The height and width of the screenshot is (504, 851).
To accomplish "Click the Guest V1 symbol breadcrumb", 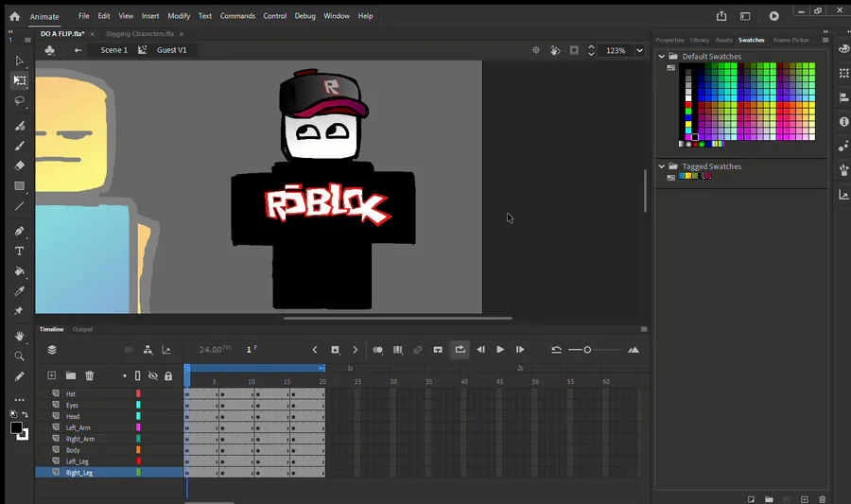I will [171, 50].
